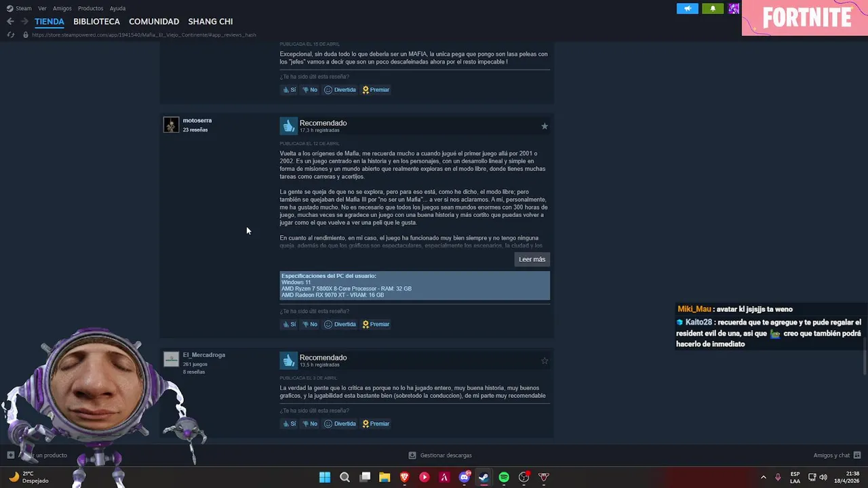Click the star icon on El_Mercadroga's review
The image size is (868, 488).
544,361
